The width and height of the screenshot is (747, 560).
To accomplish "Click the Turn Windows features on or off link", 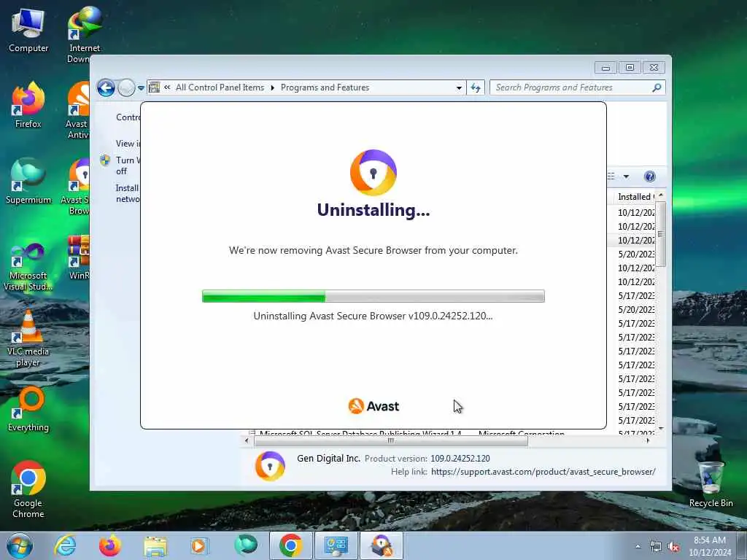I will click(127, 166).
